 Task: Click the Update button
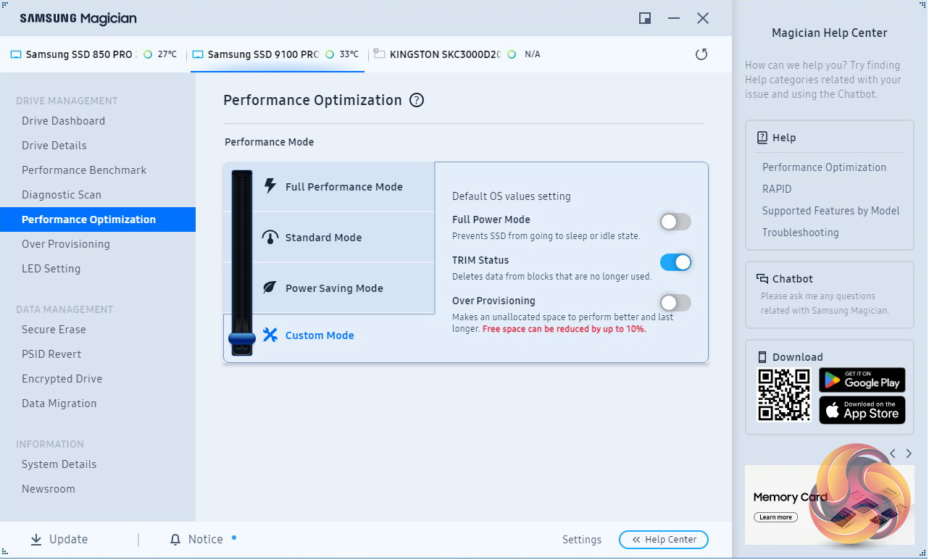[59, 540]
